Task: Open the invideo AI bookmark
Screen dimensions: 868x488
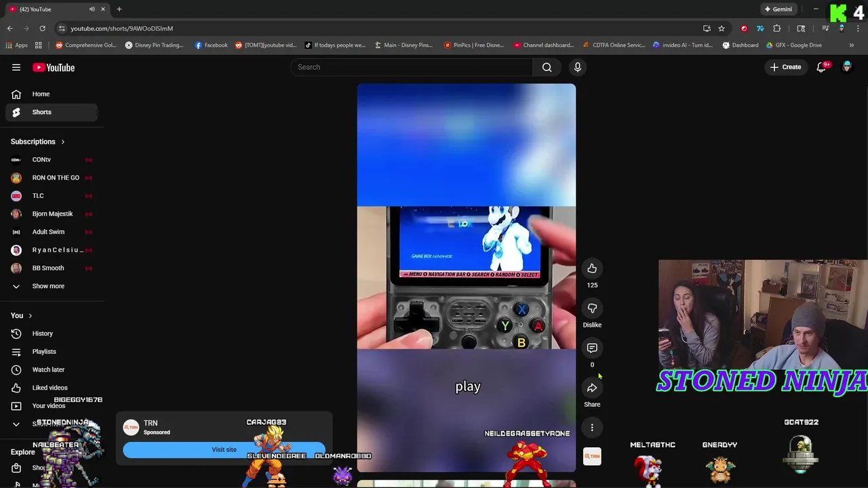Action: [682, 45]
